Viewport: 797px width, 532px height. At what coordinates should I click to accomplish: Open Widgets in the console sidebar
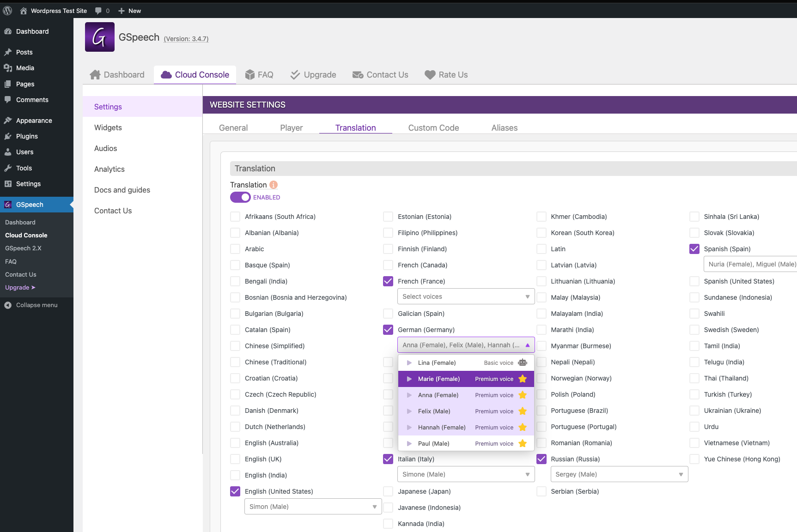(x=108, y=127)
